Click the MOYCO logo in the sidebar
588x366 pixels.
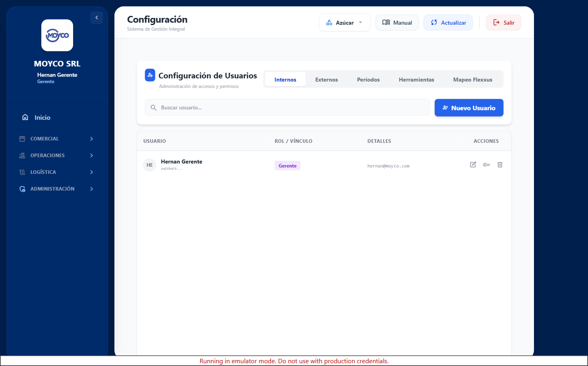pyautogui.click(x=57, y=35)
